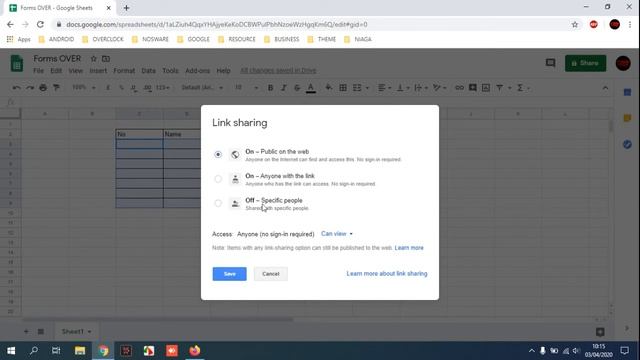Click the Merge cells icon
The height and width of the screenshot is (360, 640).
[357, 88]
